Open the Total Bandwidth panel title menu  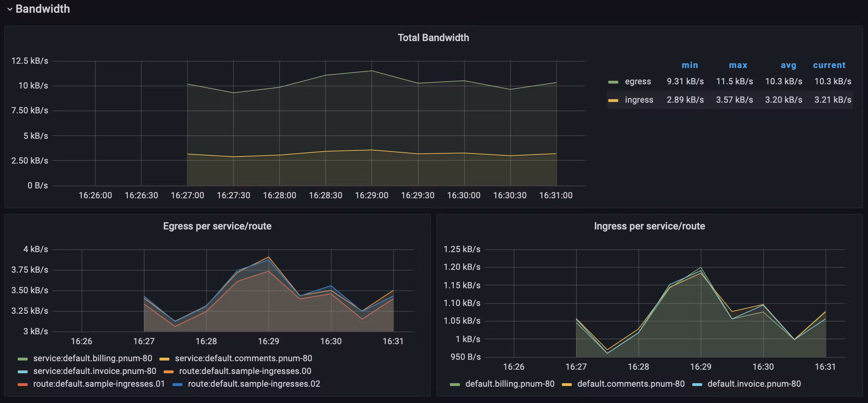coord(433,38)
